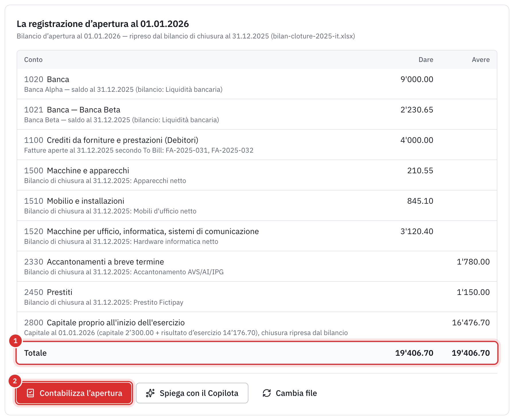Click the Conto column header
514x420 pixels.
pos(33,60)
